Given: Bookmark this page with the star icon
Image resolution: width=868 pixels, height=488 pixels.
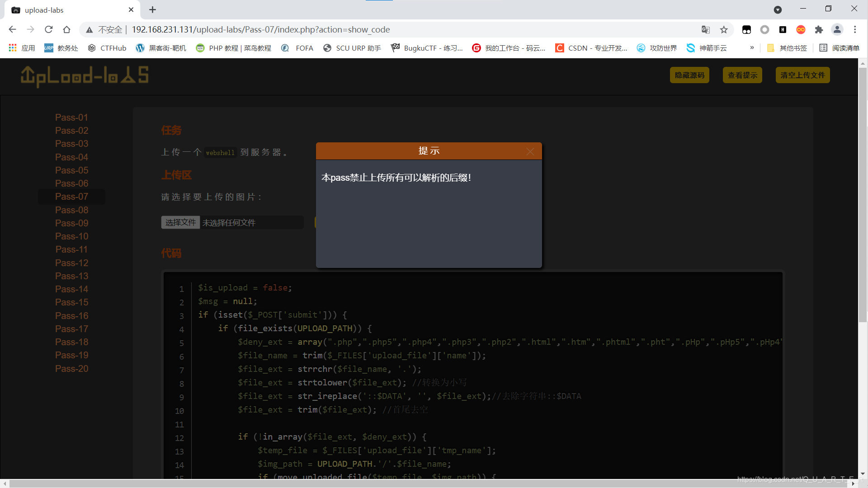Looking at the screenshot, I should pos(724,29).
